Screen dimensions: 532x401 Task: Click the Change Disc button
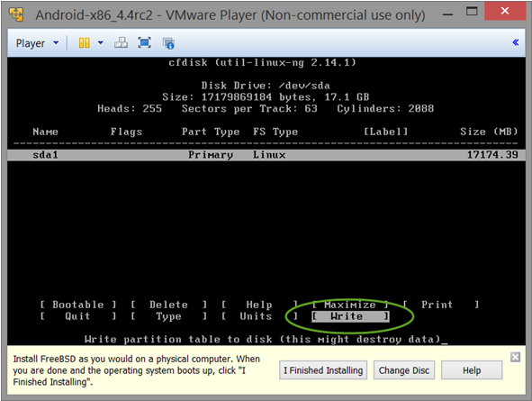[404, 370]
